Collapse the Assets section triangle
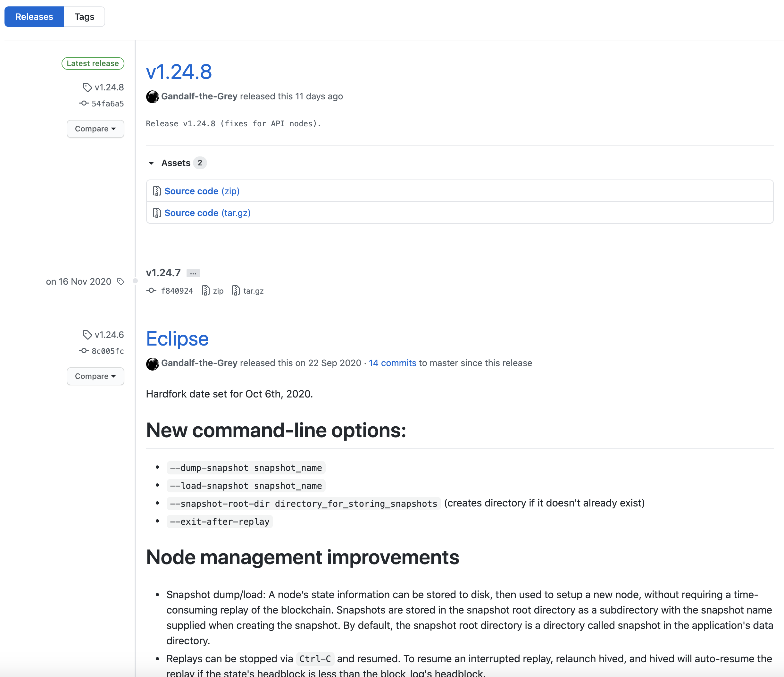This screenshot has width=784, height=677. pyautogui.click(x=151, y=163)
